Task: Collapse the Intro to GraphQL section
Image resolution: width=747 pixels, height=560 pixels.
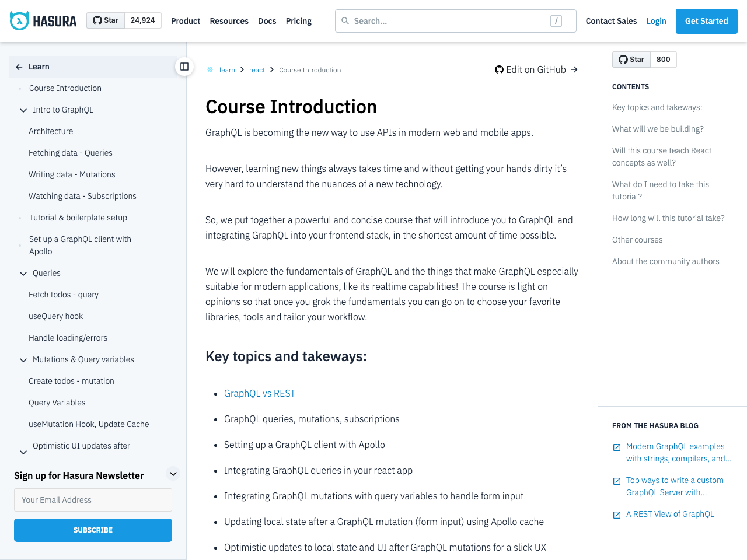Action: 23,110
